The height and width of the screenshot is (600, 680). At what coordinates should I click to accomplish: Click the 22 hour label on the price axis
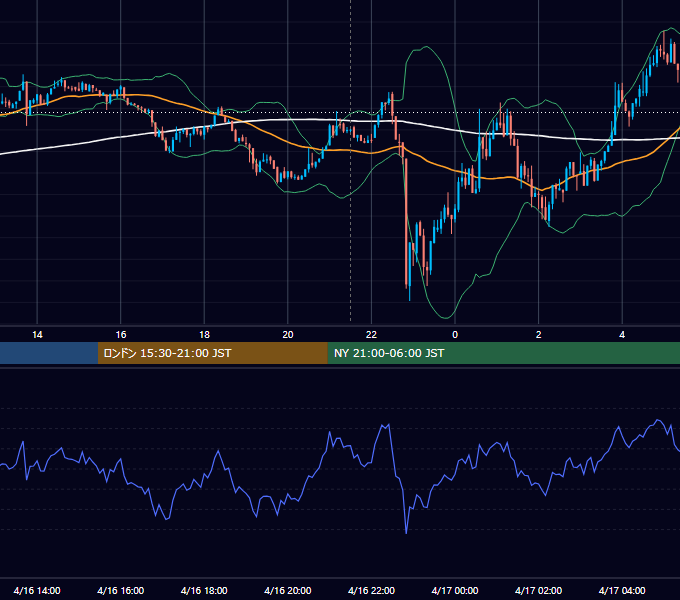point(371,335)
